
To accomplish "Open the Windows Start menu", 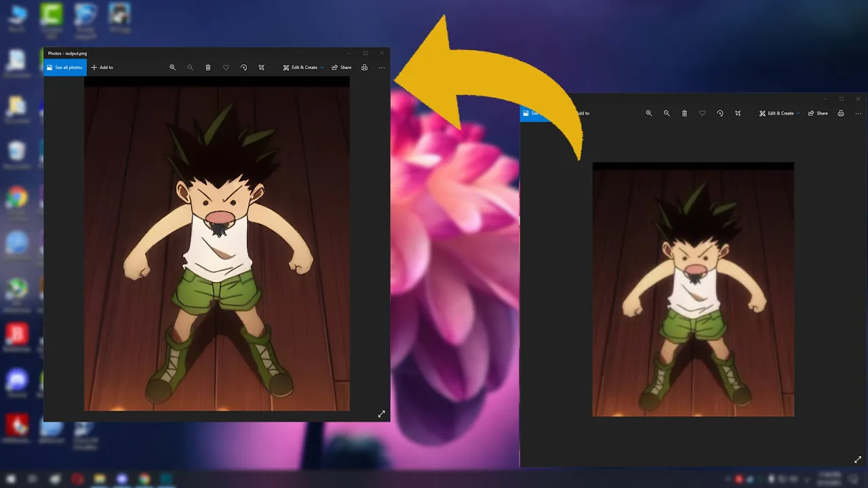I will [x=11, y=479].
